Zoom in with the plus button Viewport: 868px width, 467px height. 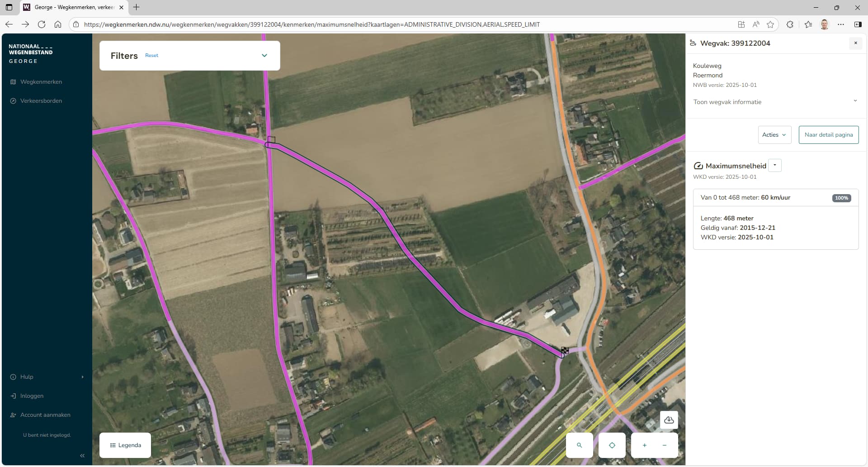pos(644,445)
